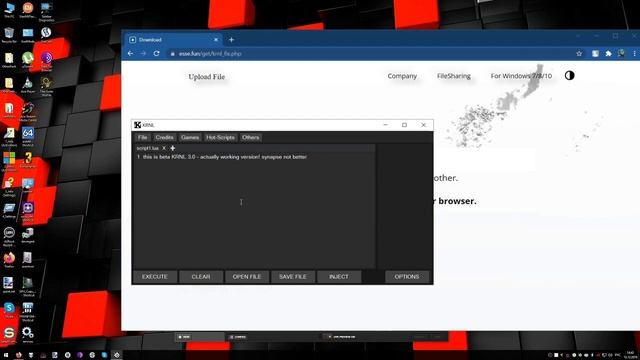Open Recycle Bin desktop icon
This screenshot has height=360, width=640.
point(9,34)
